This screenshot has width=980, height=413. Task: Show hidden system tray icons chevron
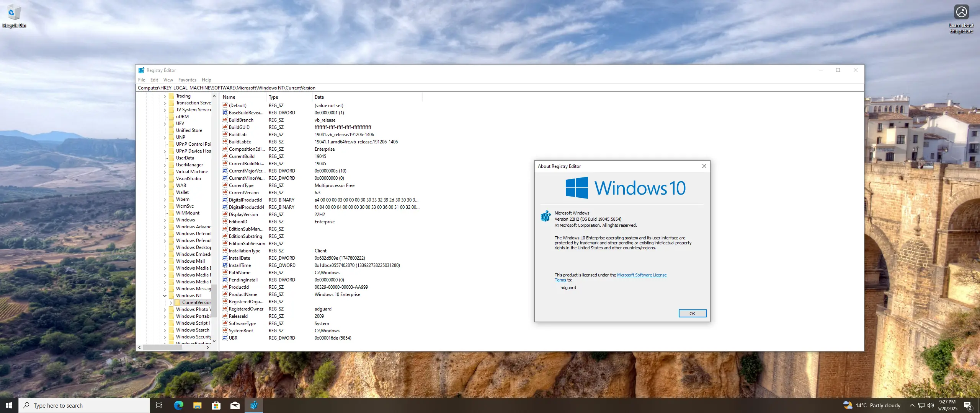click(x=912, y=405)
